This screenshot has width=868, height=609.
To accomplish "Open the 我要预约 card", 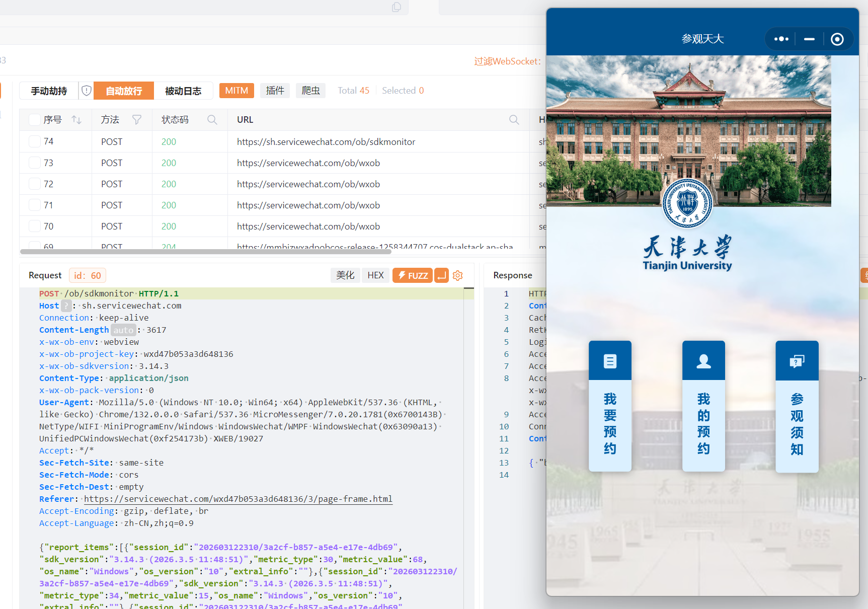I will point(610,406).
